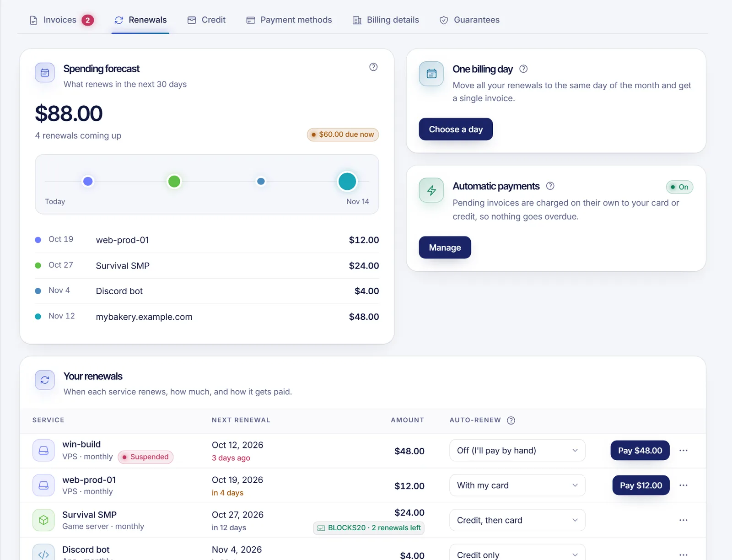Click the Invoices badge showing 2

tap(88, 20)
